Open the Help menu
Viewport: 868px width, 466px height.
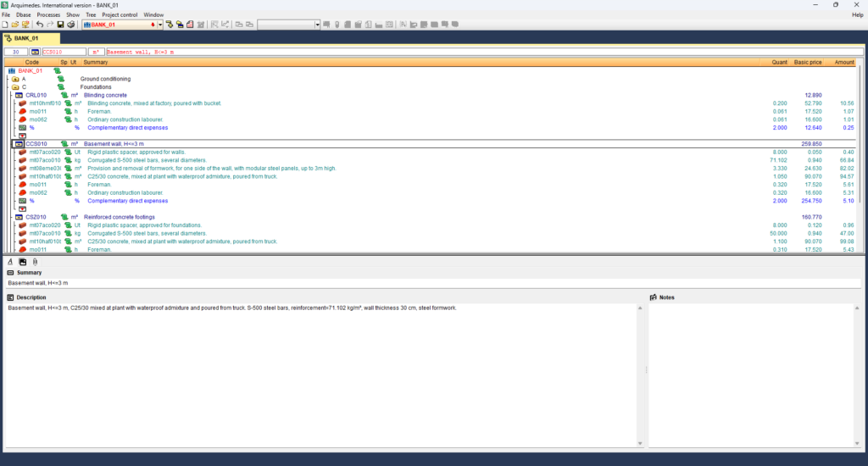tap(857, 15)
